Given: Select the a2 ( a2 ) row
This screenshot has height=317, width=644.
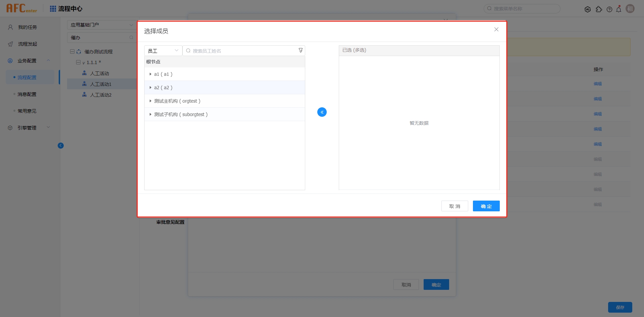Looking at the screenshot, I should click(163, 88).
